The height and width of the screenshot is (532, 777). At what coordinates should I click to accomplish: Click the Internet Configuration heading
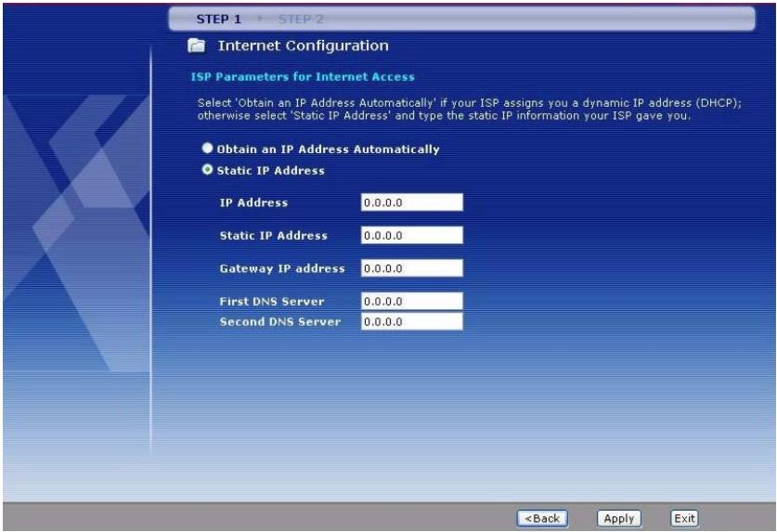coord(302,45)
